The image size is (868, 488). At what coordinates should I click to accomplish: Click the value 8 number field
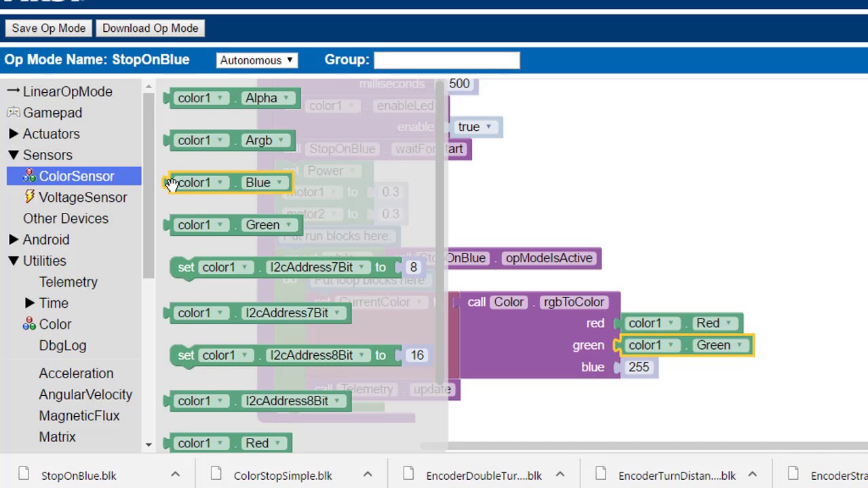click(413, 268)
